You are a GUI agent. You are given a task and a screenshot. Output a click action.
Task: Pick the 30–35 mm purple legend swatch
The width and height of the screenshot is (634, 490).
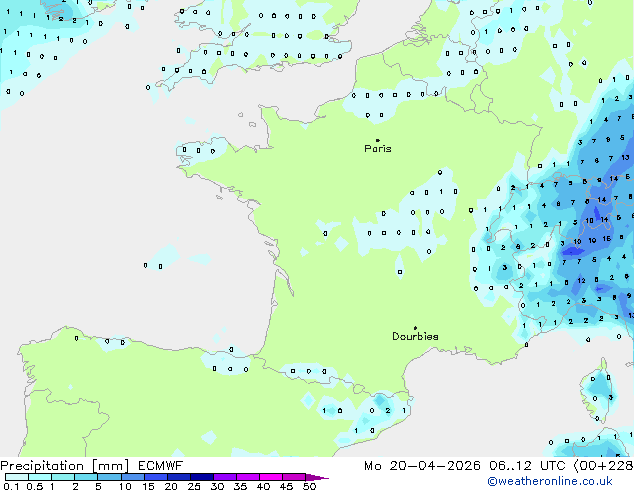tap(225, 477)
